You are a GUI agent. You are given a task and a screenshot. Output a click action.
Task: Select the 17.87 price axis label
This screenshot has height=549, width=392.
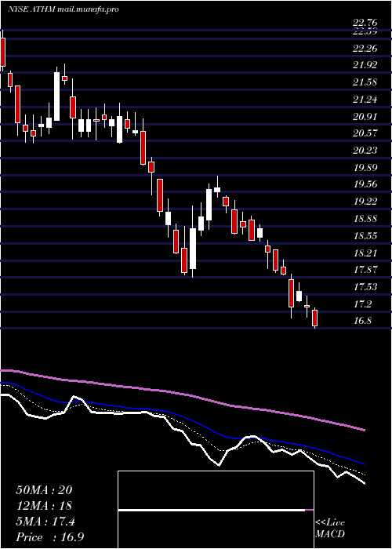tap(365, 270)
